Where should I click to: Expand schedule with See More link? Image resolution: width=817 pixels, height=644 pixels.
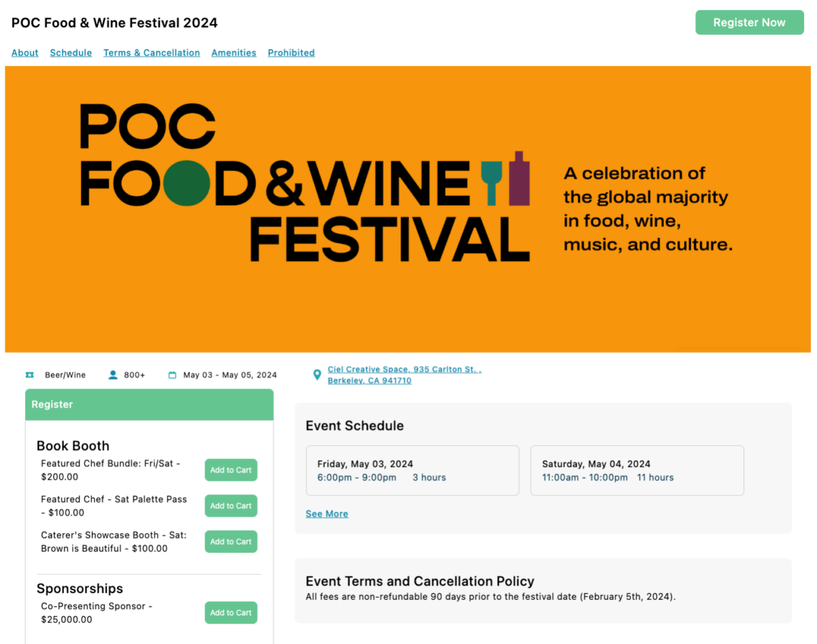(327, 514)
